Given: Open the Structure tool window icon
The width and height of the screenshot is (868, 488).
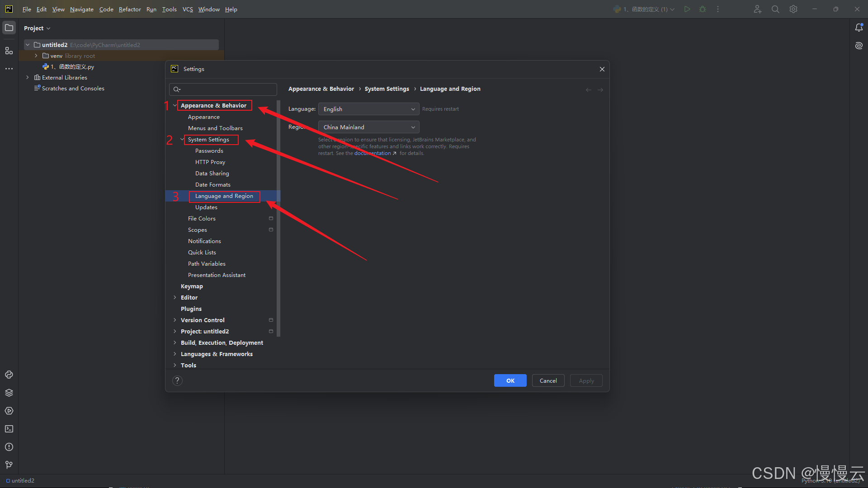Looking at the screenshot, I should pyautogui.click(x=9, y=51).
